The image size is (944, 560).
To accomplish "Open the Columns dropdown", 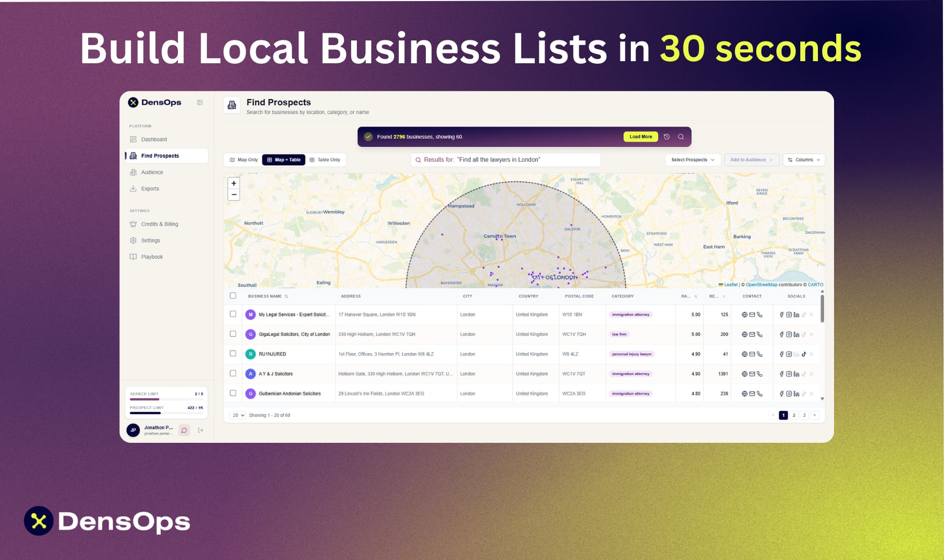I will pos(804,160).
